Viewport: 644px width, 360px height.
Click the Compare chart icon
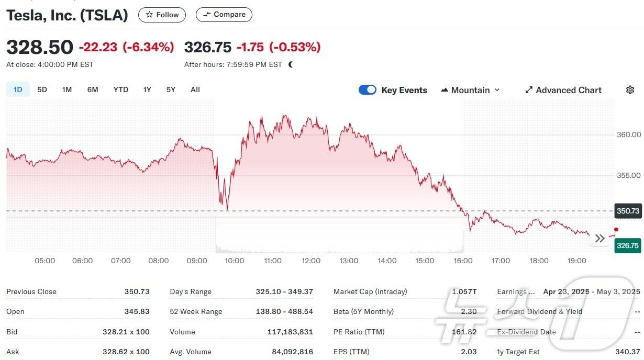coord(206,14)
